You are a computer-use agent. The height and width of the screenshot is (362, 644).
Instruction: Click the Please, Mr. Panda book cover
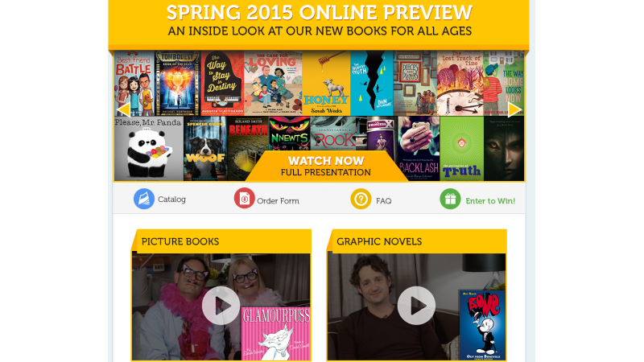[149, 149]
